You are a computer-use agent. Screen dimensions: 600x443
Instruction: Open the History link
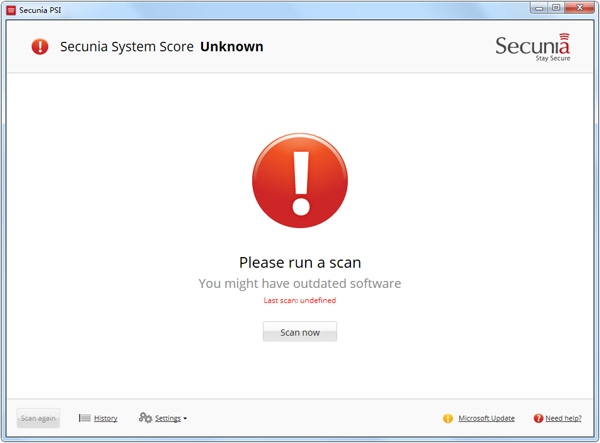pos(106,418)
